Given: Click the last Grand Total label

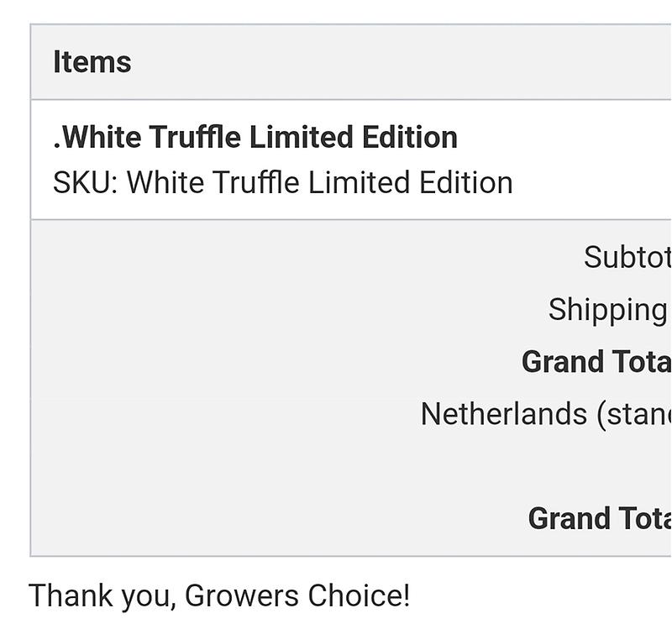Looking at the screenshot, I should tap(599, 518).
